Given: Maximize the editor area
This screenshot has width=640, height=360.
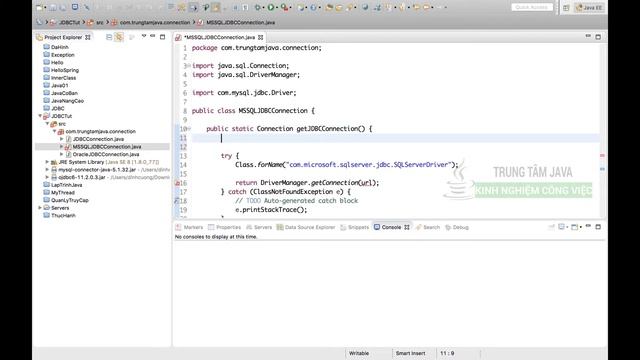Looking at the screenshot, I should click(x=598, y=37).
